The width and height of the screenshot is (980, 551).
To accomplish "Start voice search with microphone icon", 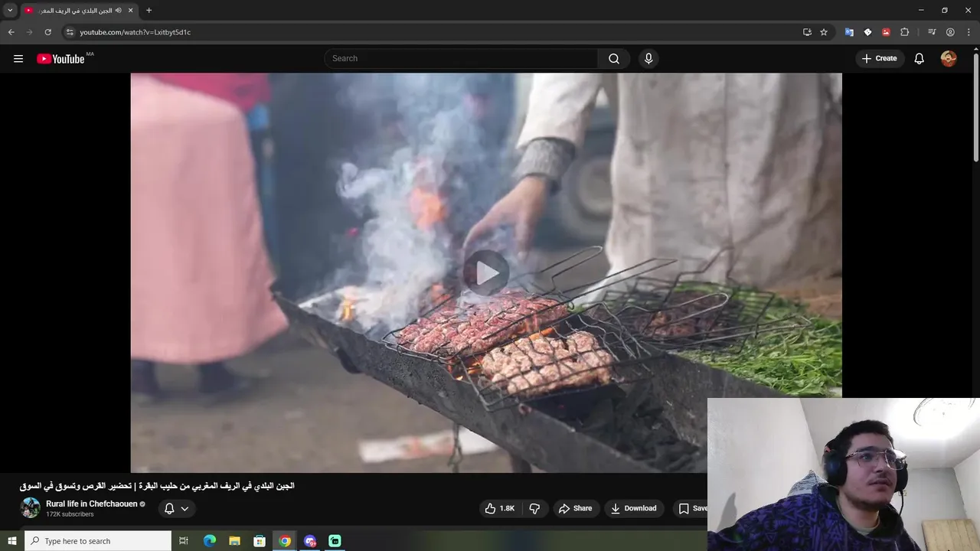I will coord(648,59).
